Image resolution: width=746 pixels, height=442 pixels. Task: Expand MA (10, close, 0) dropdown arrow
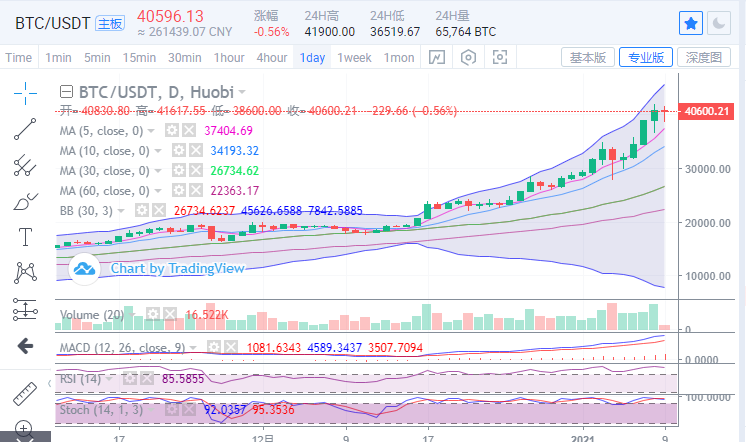[158, 151]
